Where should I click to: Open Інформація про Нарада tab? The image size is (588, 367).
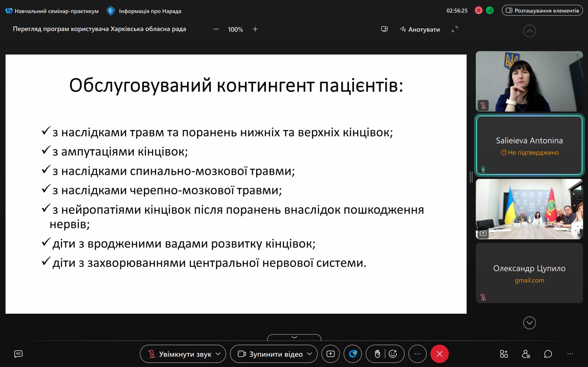[x=144, y=11]
